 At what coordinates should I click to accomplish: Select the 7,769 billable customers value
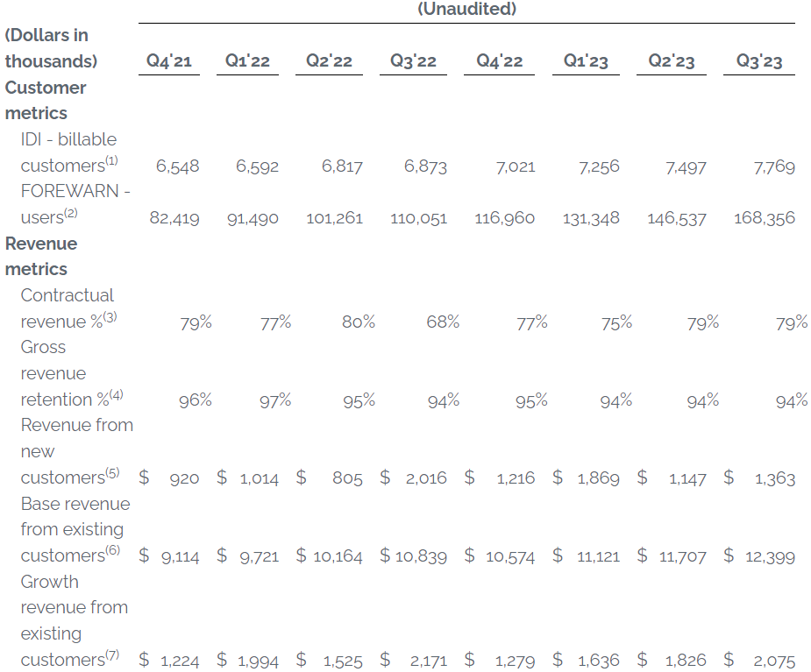pyautogui.click(x=773, y=166)
